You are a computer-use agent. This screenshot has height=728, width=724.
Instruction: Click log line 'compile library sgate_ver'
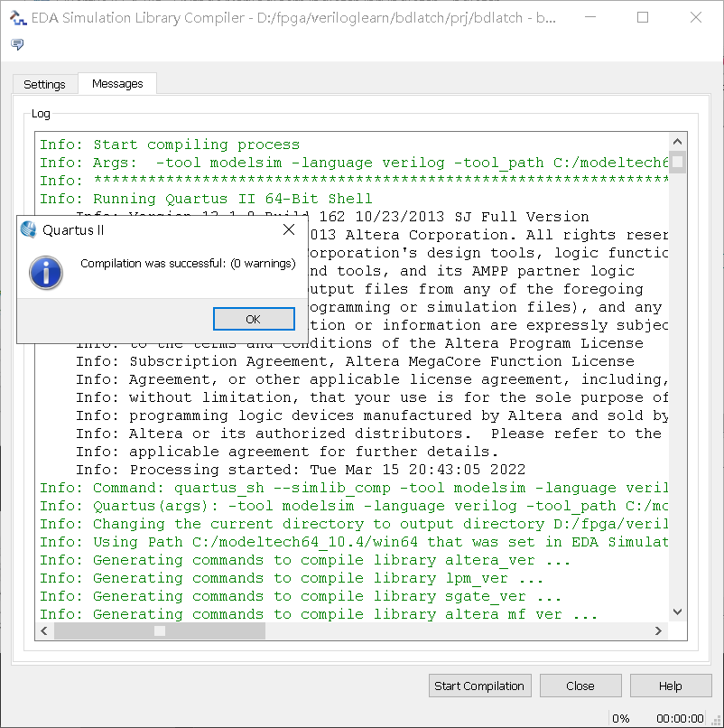pyautogui.click(x=301, y=596)
